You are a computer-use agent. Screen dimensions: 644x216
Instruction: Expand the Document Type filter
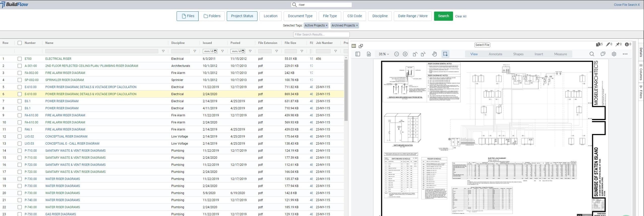300,16
